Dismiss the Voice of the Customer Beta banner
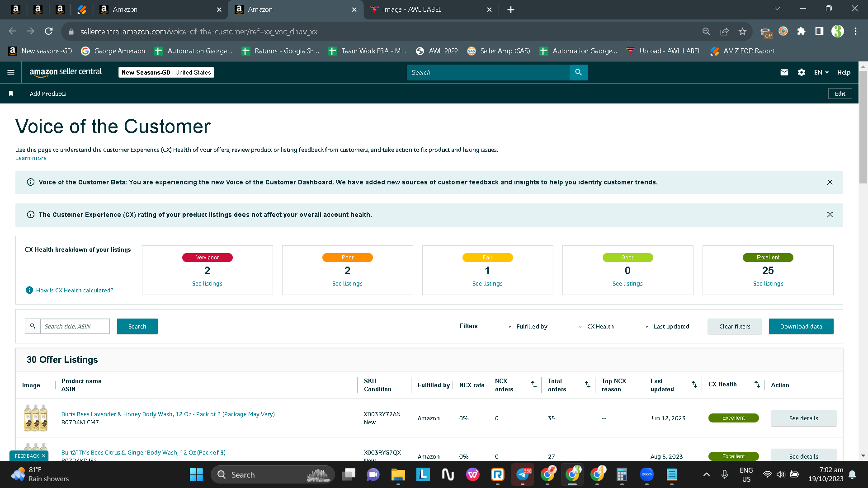This screenshot has width=868, height=488. pyautogui.click(x=830, y=182)
